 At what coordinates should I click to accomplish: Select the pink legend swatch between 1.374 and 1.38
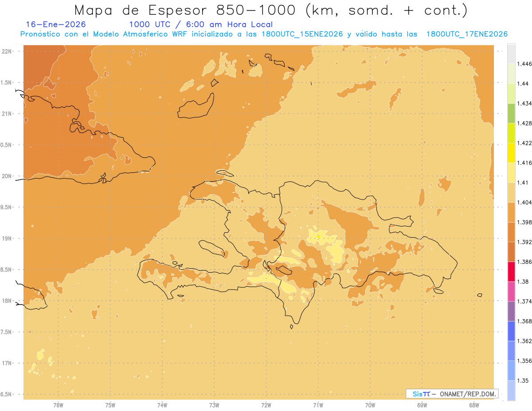click(x=511, y=292)
